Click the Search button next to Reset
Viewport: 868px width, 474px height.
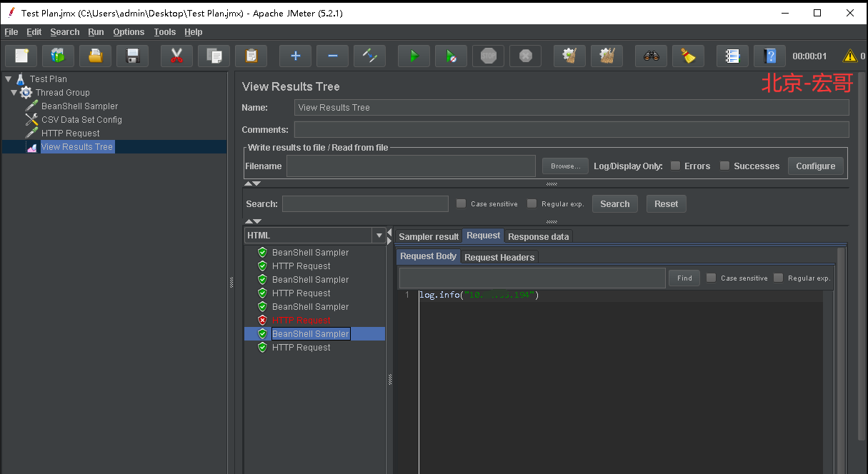[x=614, y=204]
